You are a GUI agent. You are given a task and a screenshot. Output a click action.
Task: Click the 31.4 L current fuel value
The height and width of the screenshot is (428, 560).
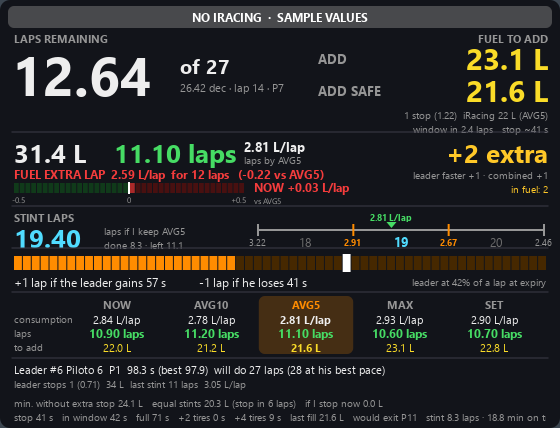[50, 154]
